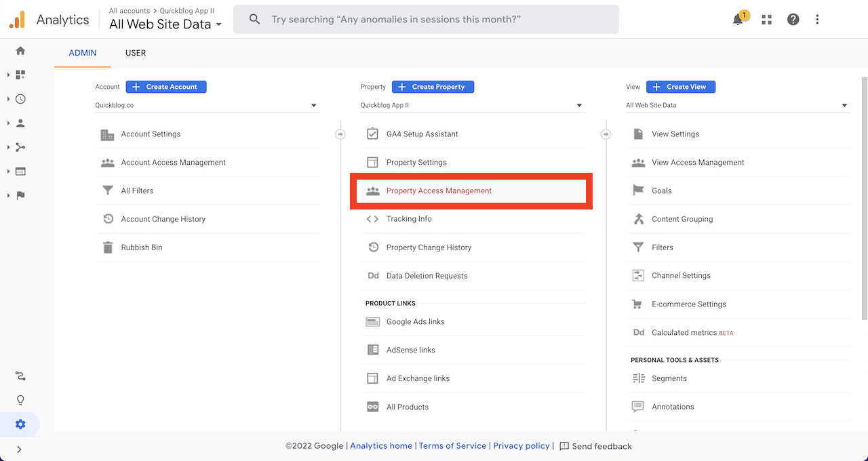Open the All Web Site Data header selector
This screenshot has height=461, width=868.
165,24
